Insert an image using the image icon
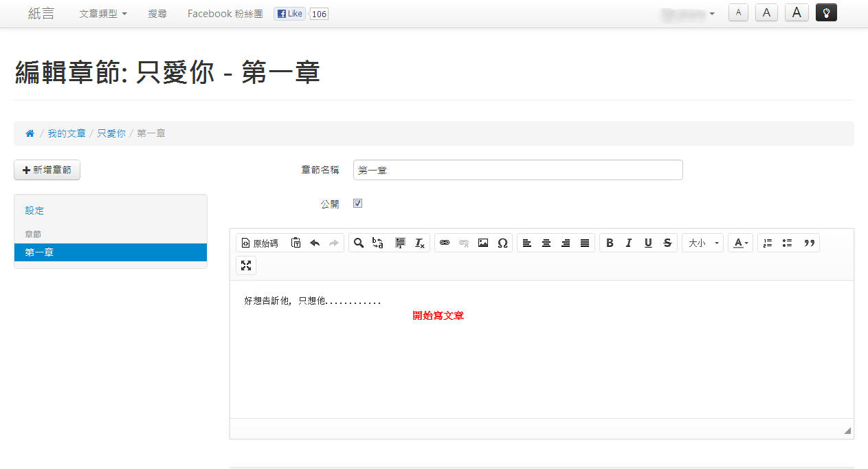The height and width of the screenshot is (469, 868). (483, 243)
